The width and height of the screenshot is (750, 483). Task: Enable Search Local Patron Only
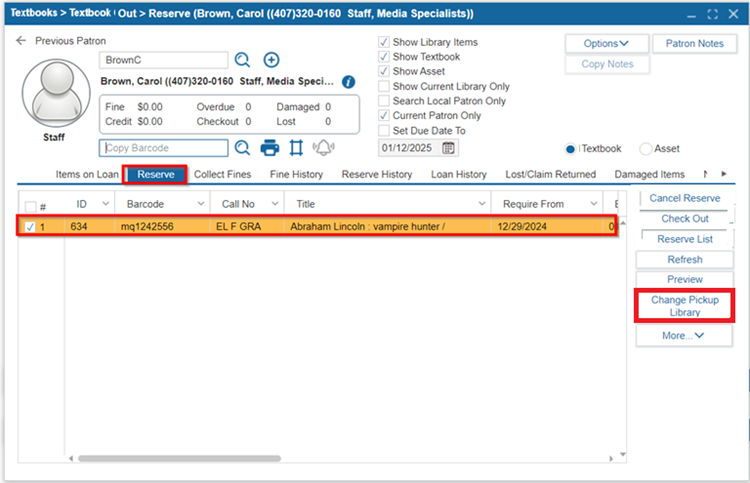(x=384, y=101)
